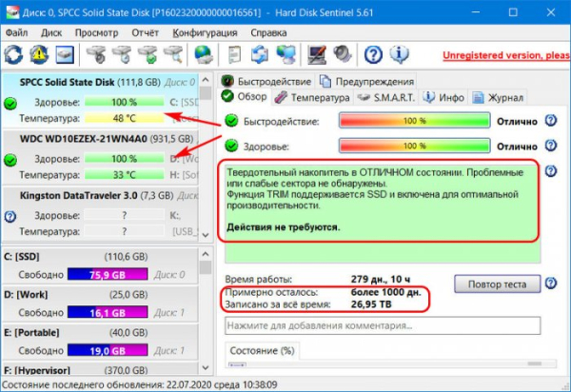Screen dimensions: 571x392
Task: Click help icon next to Здоровье bar
Action: pos(551,146)
